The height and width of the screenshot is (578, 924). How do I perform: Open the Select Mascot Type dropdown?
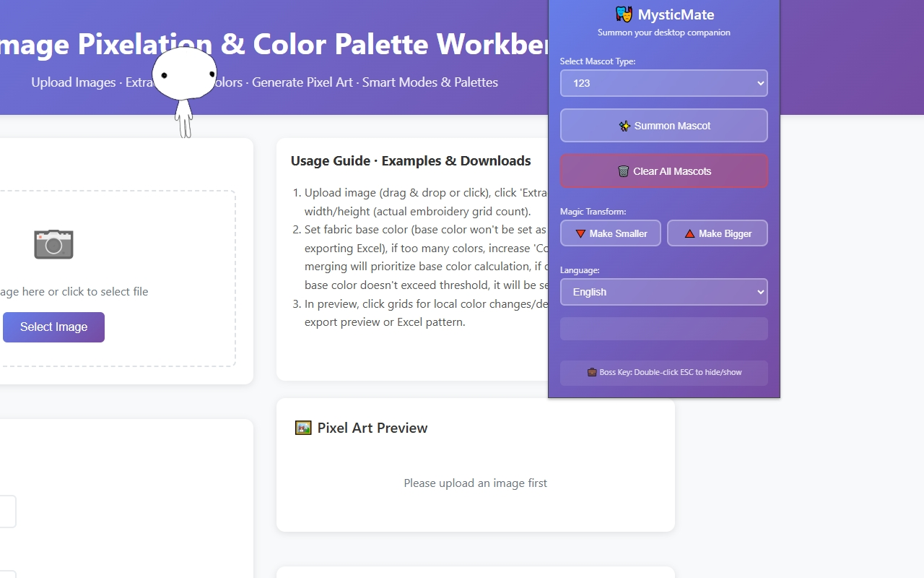point(664,83)
